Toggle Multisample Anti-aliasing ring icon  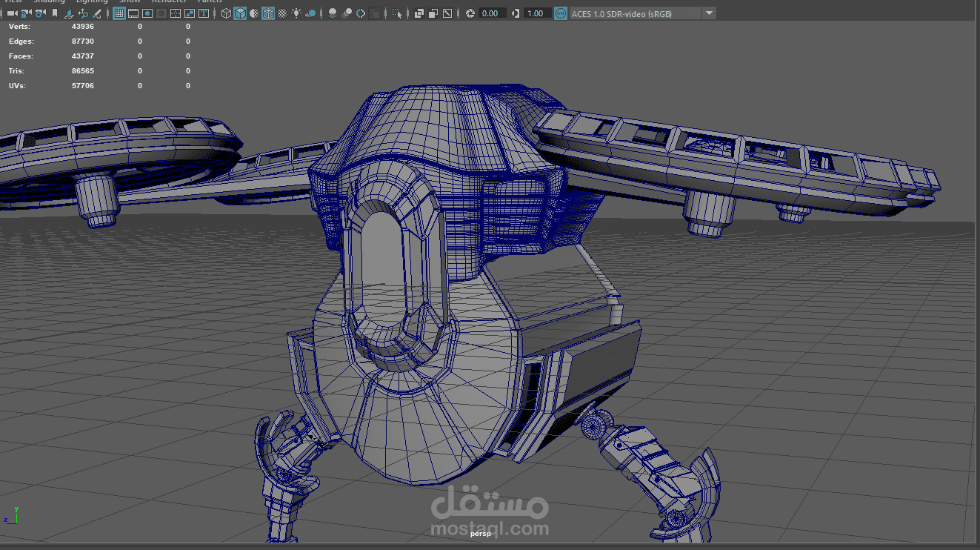[361, 13]
